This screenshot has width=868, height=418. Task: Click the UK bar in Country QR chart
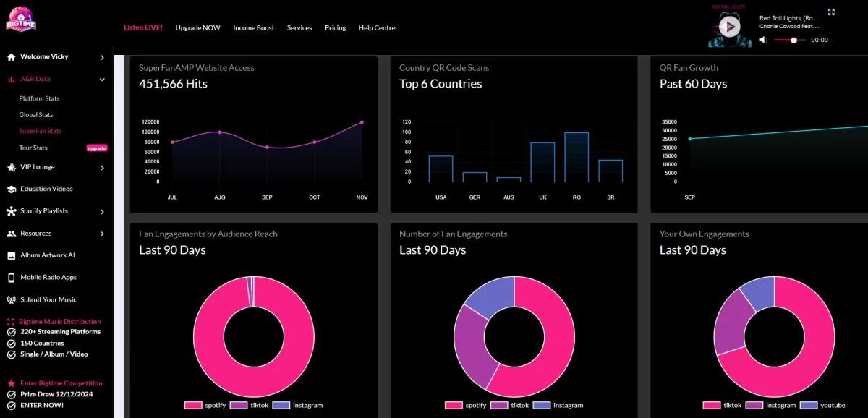(542, 162)
